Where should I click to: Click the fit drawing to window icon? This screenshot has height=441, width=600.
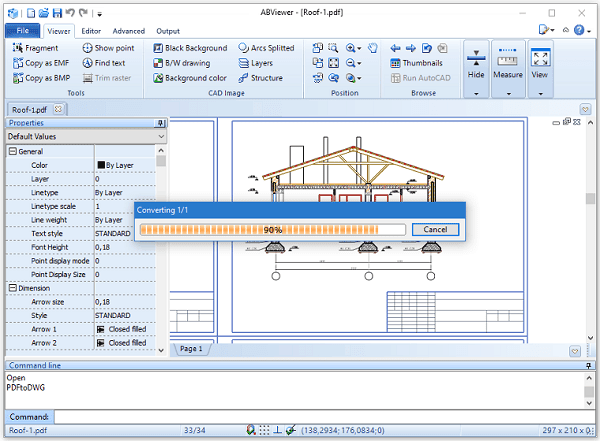pyautogui.click(x=334, y=63)
